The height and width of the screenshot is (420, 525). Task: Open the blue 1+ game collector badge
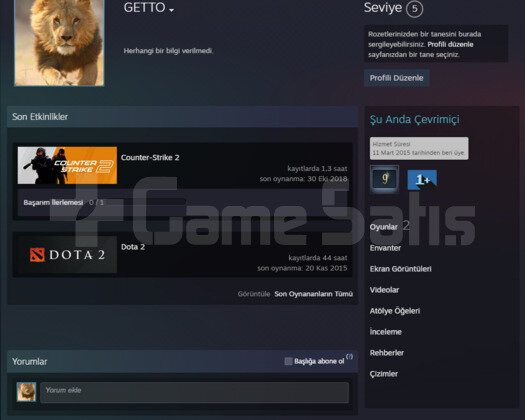[422, 180]
